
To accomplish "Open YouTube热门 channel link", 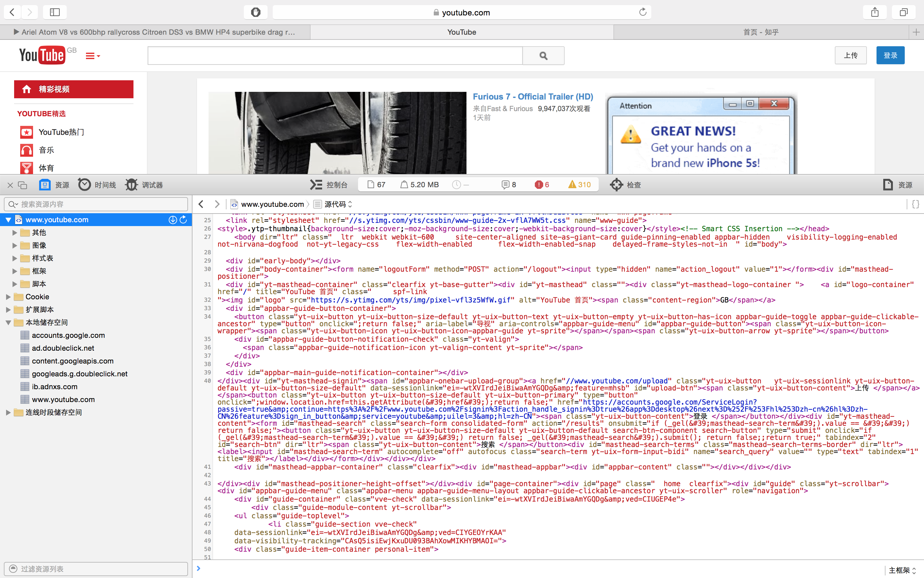I will (52, 132).
